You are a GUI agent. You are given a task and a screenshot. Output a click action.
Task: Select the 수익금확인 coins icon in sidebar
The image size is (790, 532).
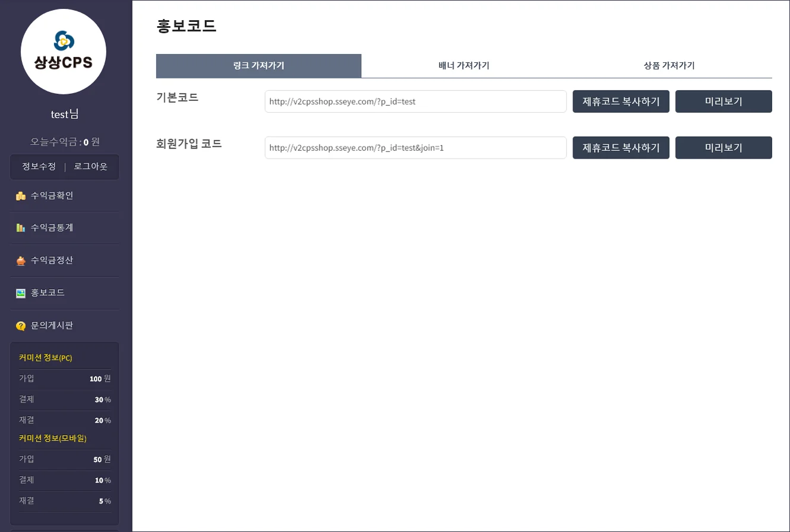(21, 195)
